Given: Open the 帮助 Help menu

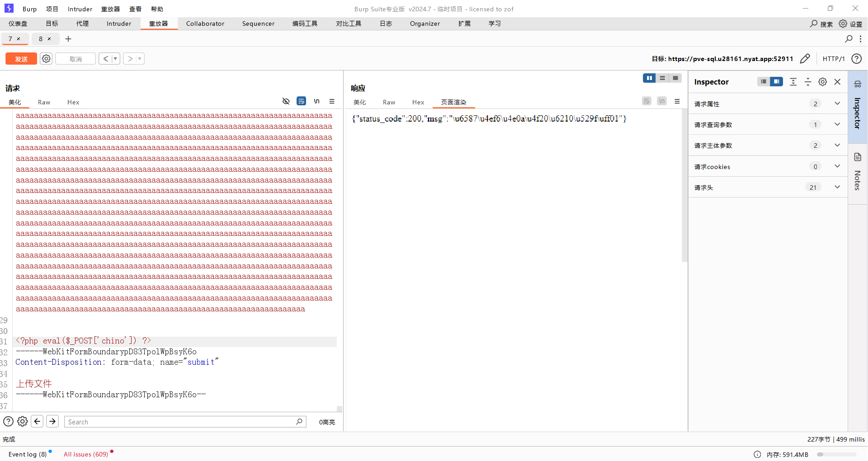Looking at the screenshot, I should click(157, 9).
